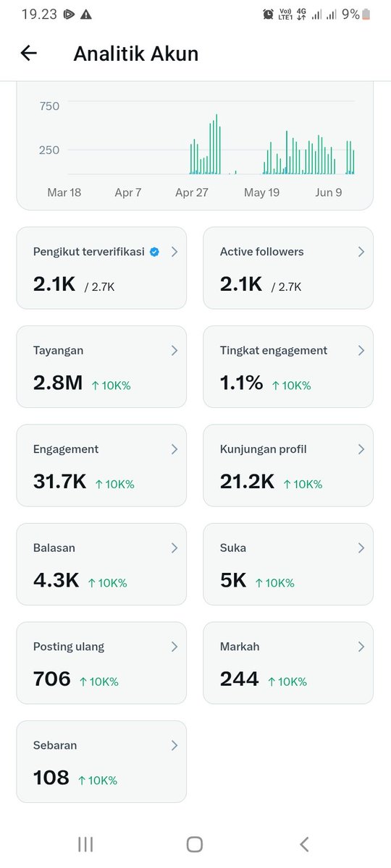
Task: Open Android recent apps button
Action: 85,843
